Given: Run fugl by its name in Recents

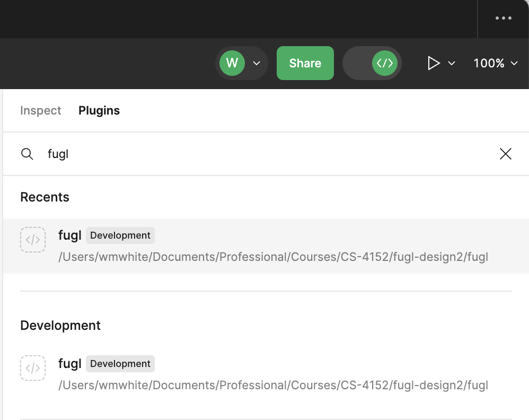Looking at the screenshot, I should click(x=69, y=235).
